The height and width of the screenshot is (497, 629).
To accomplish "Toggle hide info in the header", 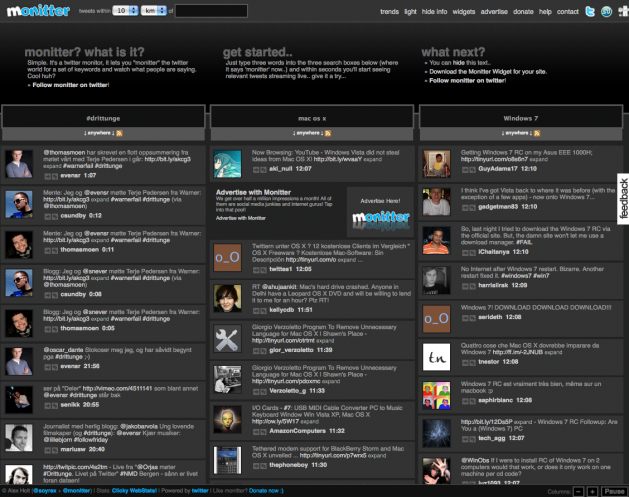I will pos(434,12).
